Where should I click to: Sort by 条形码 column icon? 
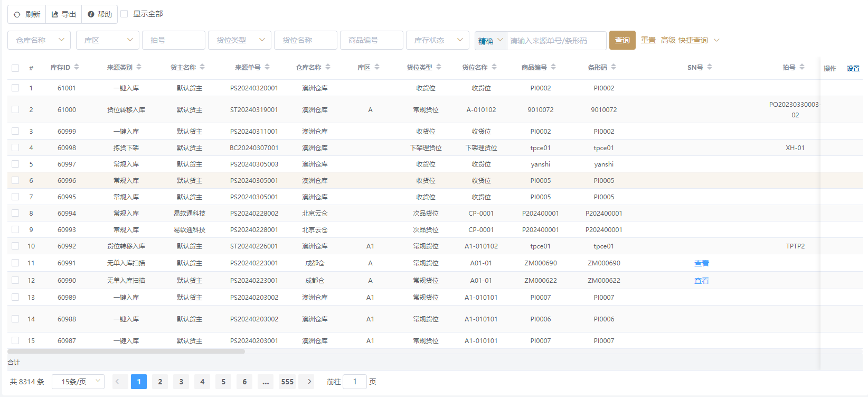614,67
